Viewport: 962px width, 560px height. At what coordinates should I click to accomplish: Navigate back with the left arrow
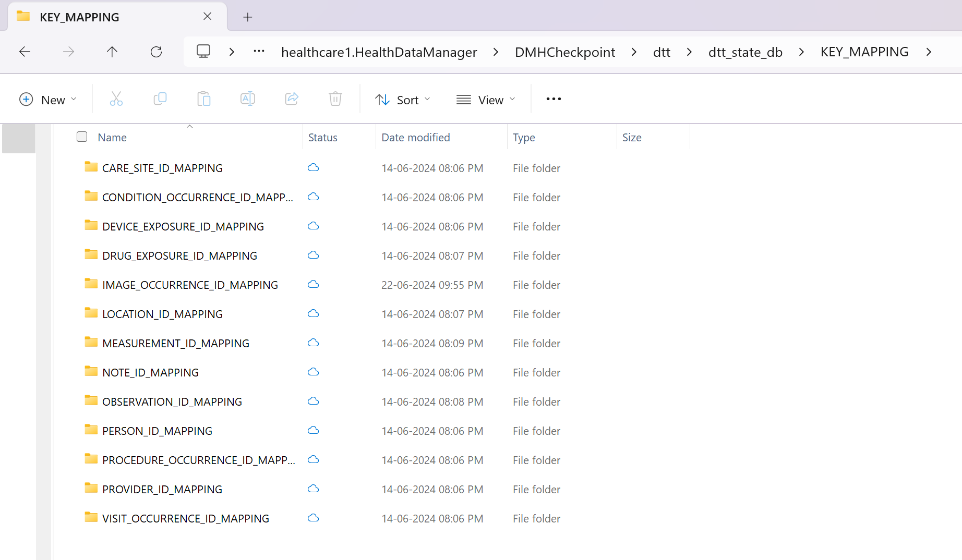tap(25, 52)
